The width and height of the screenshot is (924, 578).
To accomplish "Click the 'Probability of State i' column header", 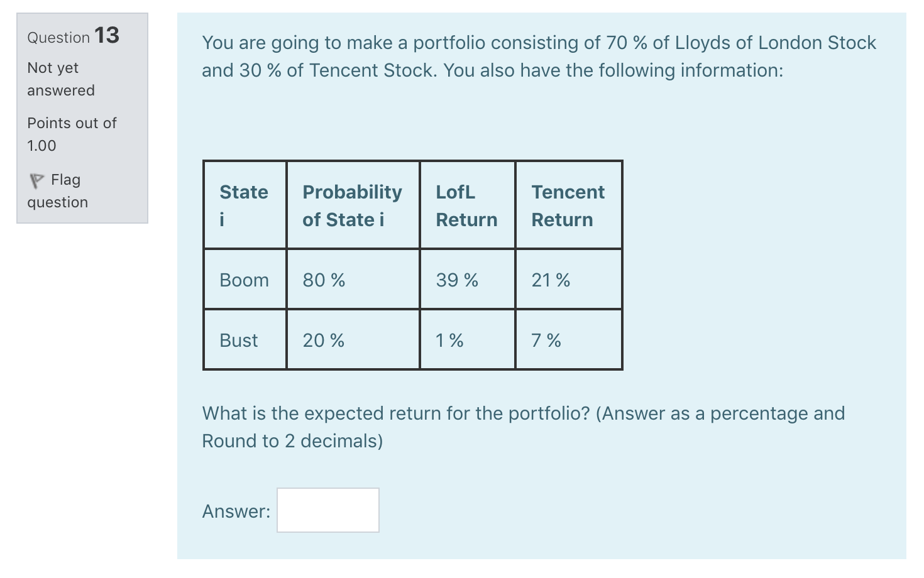I will [x=352, y=205].
